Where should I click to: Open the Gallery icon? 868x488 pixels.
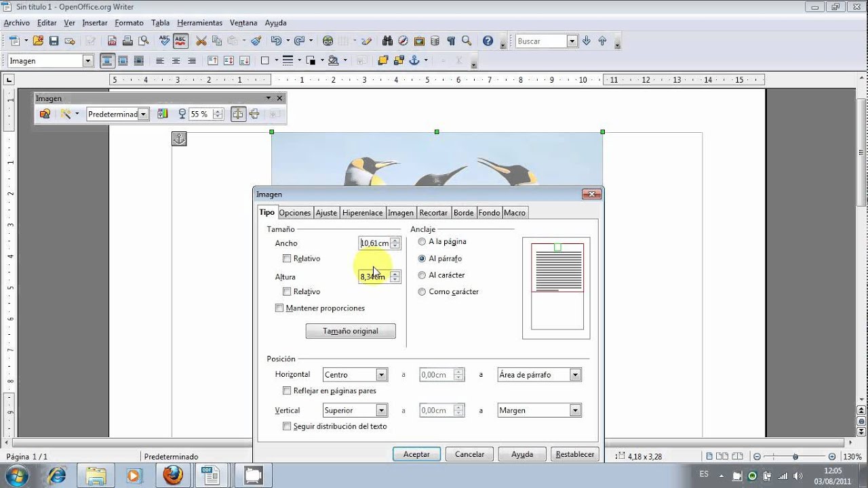[x=419, y=41]
